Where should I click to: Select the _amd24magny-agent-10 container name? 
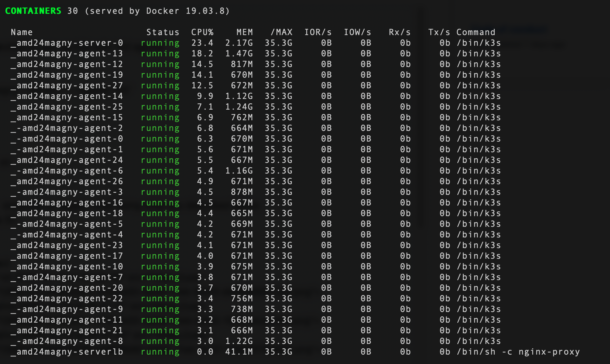[67, 267]
